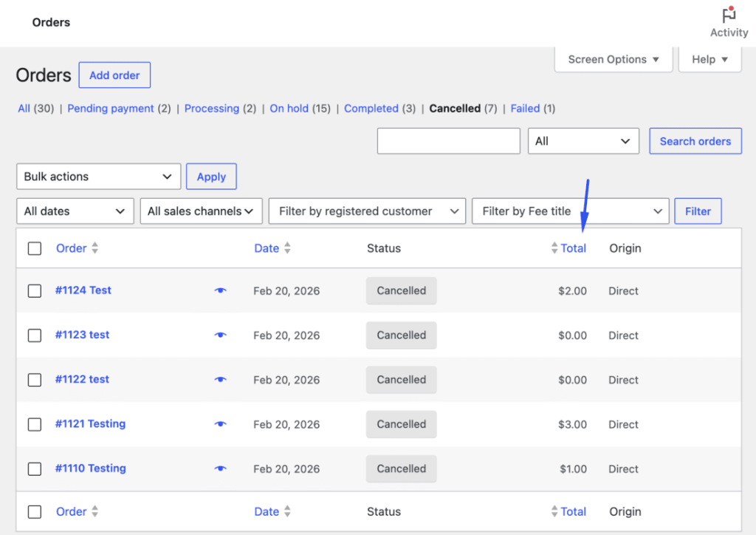Click sort arrows beside header Total
756x535 pixels.
point(554,248)
